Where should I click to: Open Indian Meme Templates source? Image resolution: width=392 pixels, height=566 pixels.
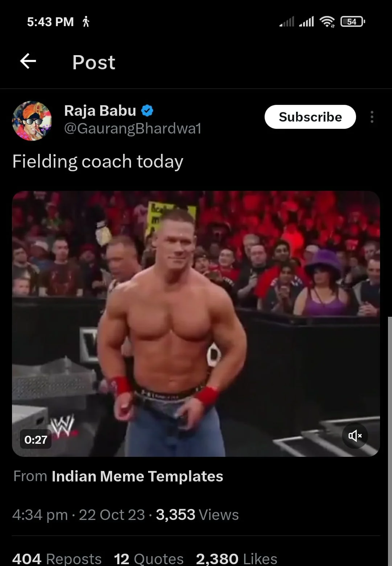click(137, 476)
